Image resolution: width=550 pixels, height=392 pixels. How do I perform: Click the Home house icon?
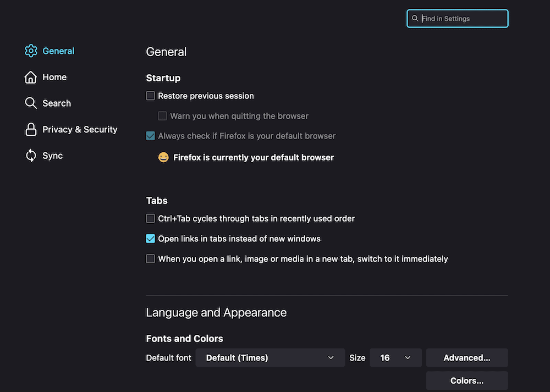click(x=31, y=77)
